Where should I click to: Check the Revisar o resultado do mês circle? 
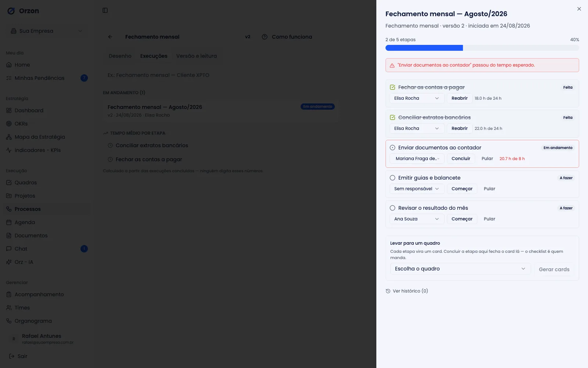[392, 208]
